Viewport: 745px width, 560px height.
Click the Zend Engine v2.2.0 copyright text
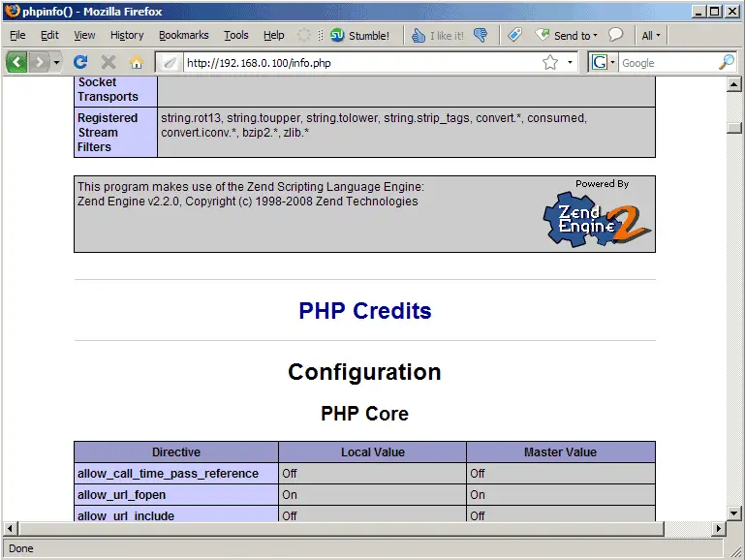click(248, 202)
